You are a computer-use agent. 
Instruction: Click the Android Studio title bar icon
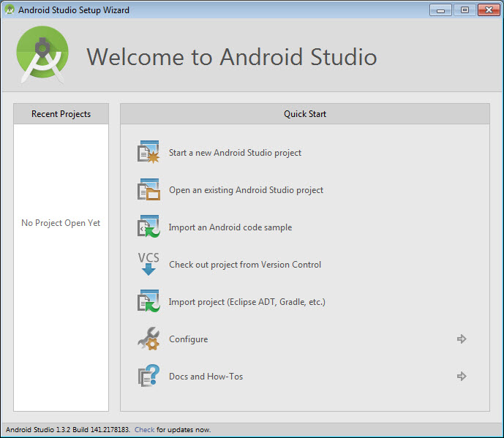pyautogui.click(x=10, y=10)
